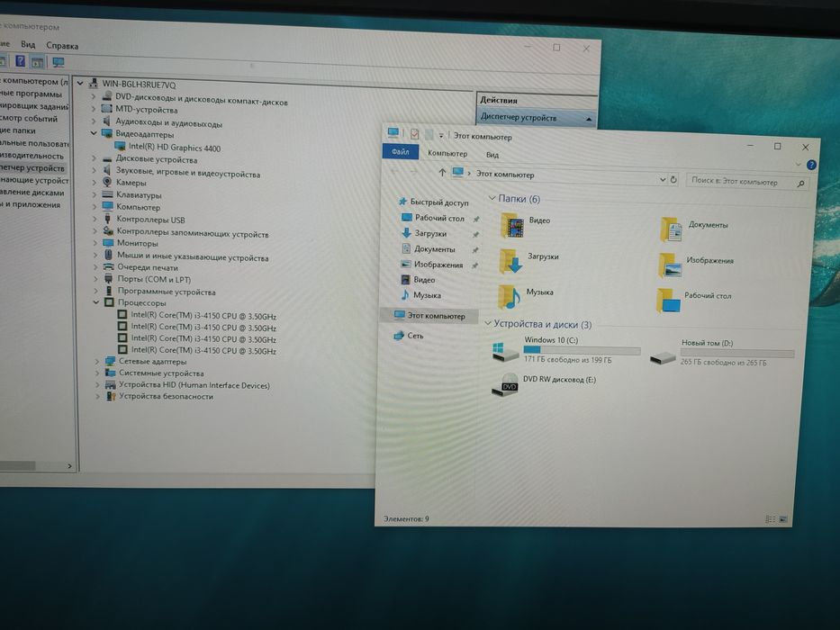The width and height of the screenshot is (840, 630).
Task: Collapse the Папки (6) group
Action: coord(492,198)
